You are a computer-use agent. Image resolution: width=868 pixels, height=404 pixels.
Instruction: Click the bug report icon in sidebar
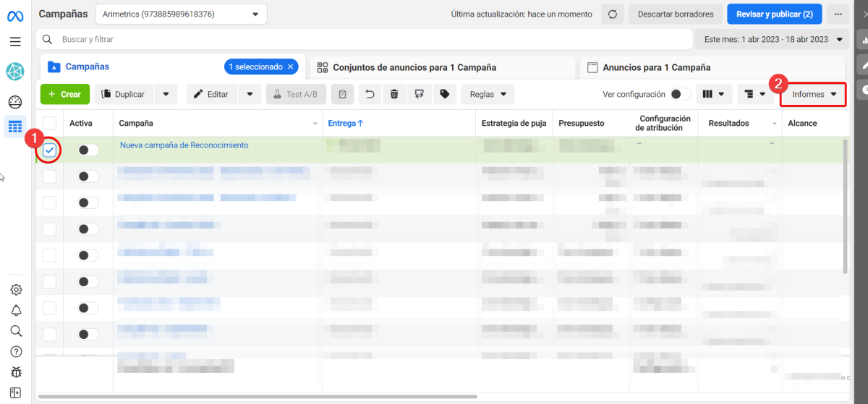coord(16,372)
